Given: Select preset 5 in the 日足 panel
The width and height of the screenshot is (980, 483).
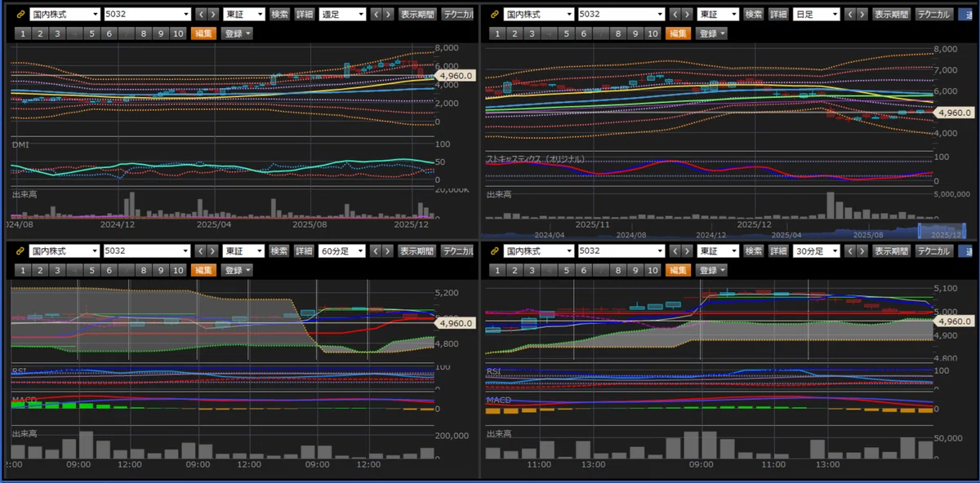Looking at the screenshot, I should click(x=566, y=33).
